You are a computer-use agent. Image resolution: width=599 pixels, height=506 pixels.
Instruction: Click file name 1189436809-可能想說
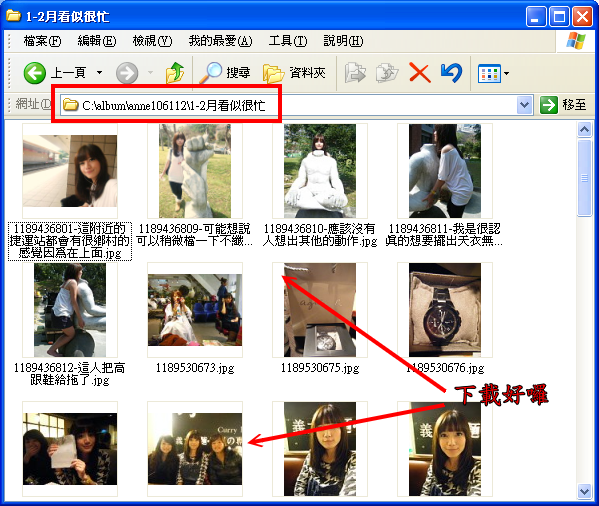[x=195, y=235]
